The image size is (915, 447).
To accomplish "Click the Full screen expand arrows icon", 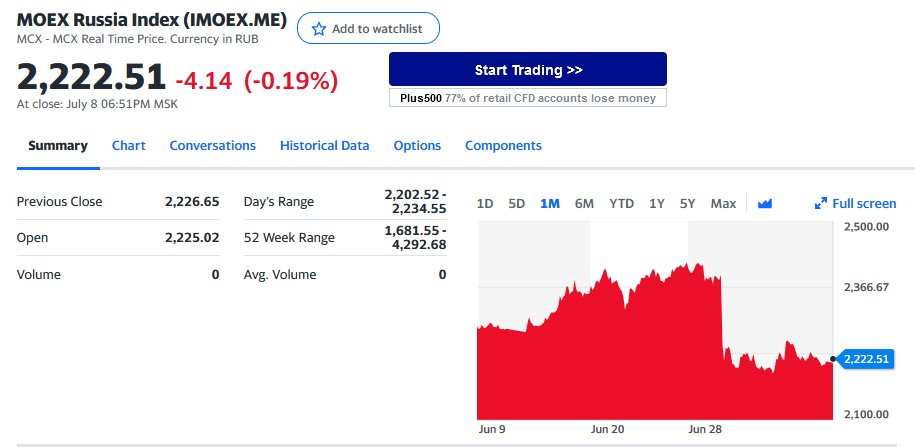I will tap(820, 204).
